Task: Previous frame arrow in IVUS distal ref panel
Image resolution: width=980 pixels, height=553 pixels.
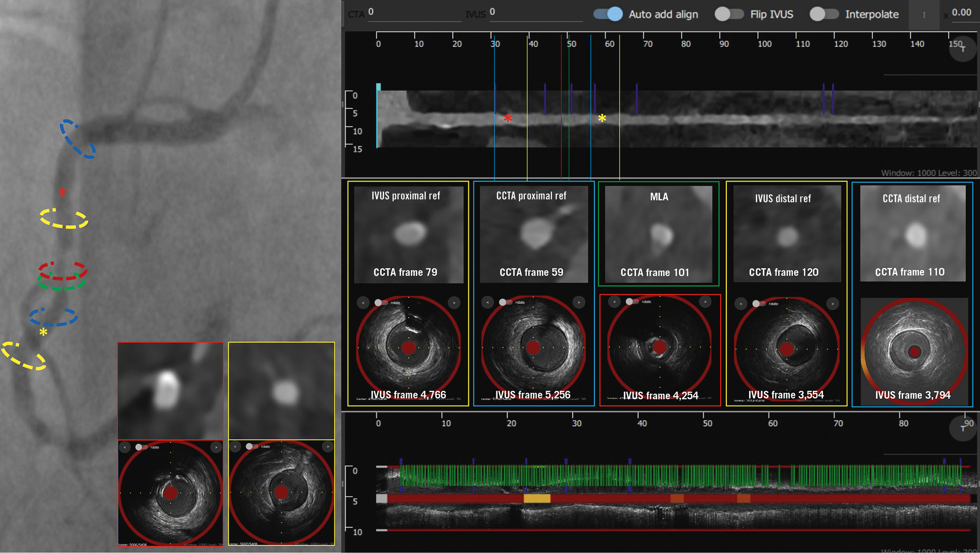Action: [x=741, y=304]
